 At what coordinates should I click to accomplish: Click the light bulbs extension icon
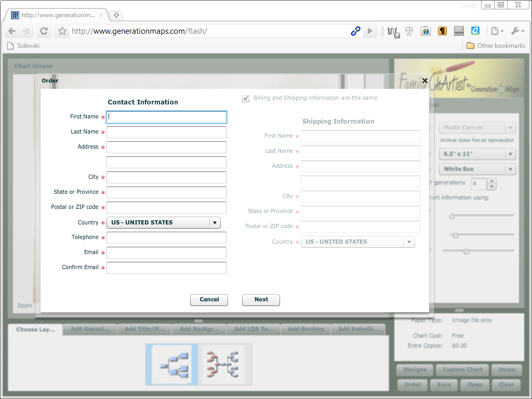[409, 31]
